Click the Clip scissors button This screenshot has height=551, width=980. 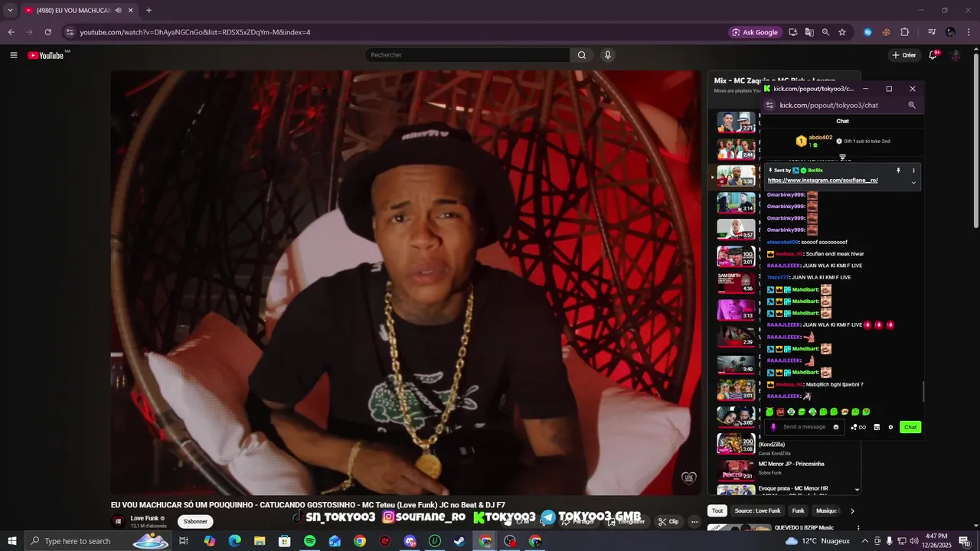pos(668,521)
